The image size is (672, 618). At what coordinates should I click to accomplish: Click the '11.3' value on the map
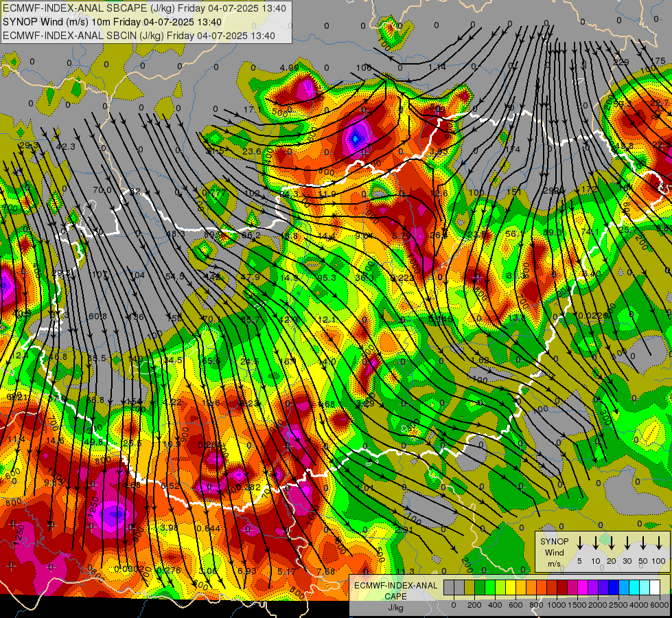coord(405,572)
